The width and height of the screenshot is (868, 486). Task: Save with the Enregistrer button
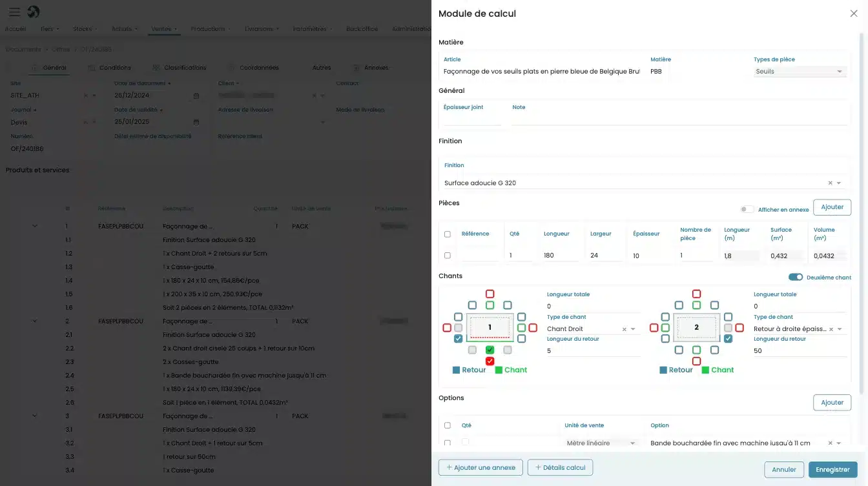pos(832,470)
